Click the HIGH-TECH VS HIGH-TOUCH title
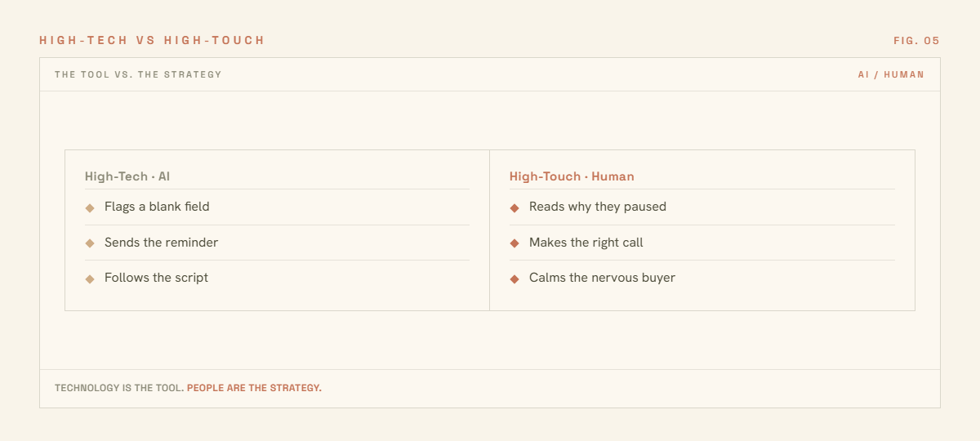This screenshot has height=441, width=980. [152, 40]
